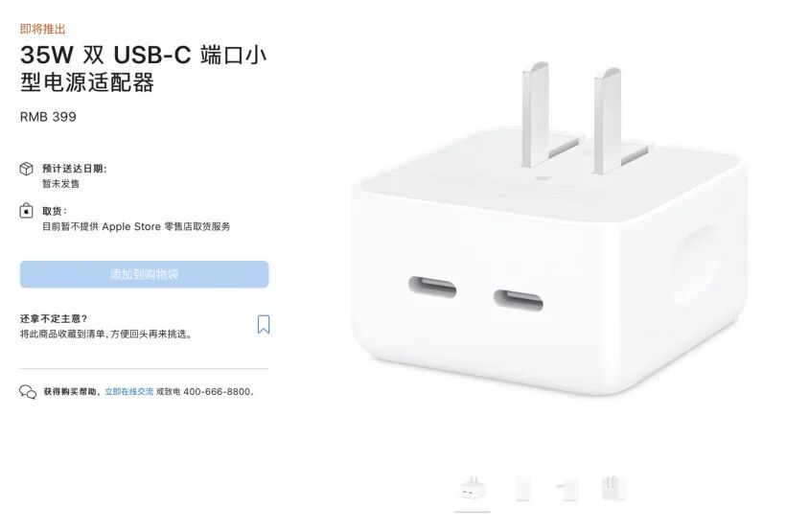Image resolution: width=786 pixels, height=532 pixels.
Task: Select the second thumbnail of the adapter's side view
Action: [x=522, y=488]
